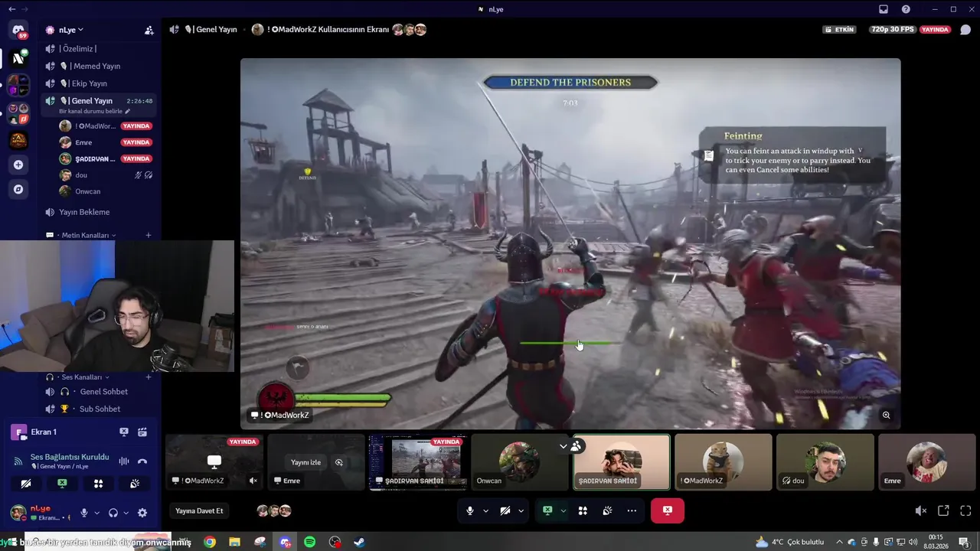Open screen share options arrow

[563, 510]
